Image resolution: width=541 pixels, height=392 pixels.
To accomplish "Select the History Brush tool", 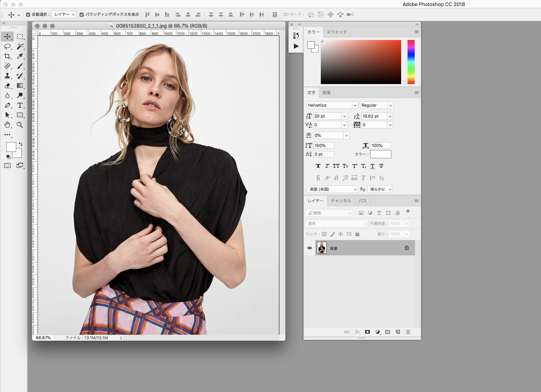I will [20, 76].
